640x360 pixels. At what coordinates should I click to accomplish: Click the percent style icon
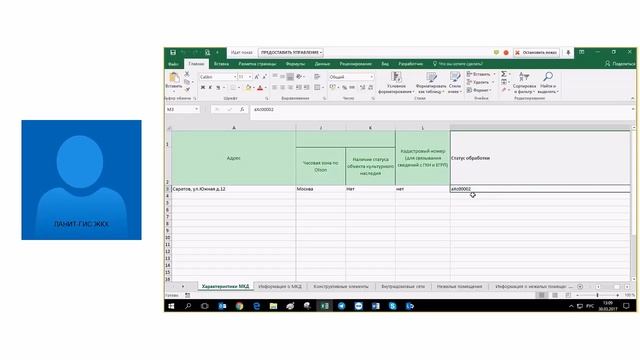tap(344, 87)
